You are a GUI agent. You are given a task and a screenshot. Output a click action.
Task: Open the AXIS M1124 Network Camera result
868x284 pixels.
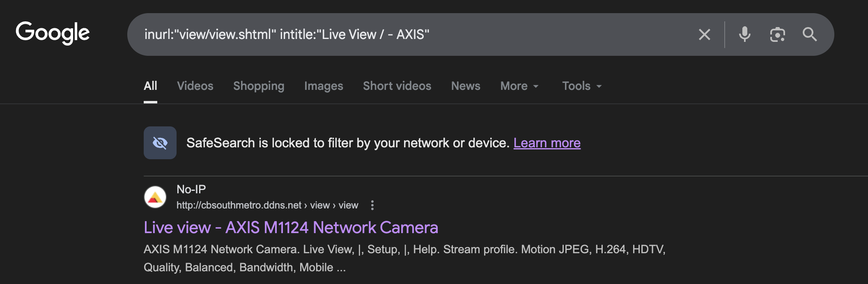[x=291, y=227]
